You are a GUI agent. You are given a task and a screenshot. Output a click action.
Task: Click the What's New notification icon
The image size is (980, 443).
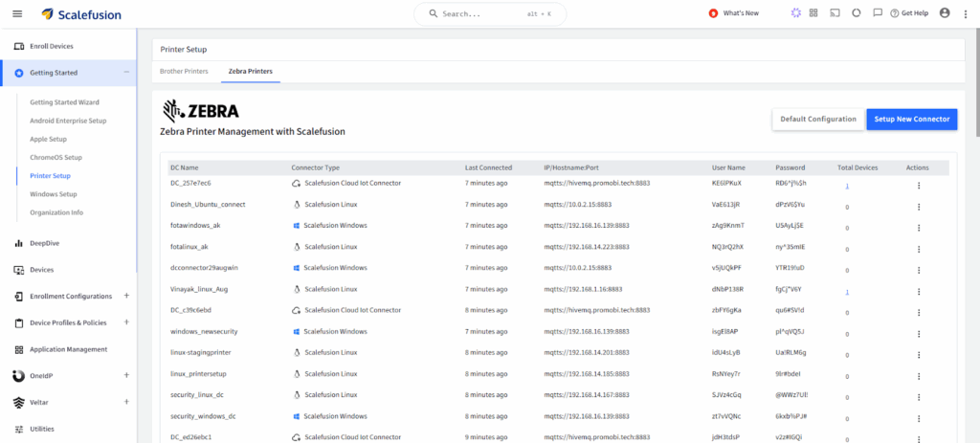tap(713, 13)
